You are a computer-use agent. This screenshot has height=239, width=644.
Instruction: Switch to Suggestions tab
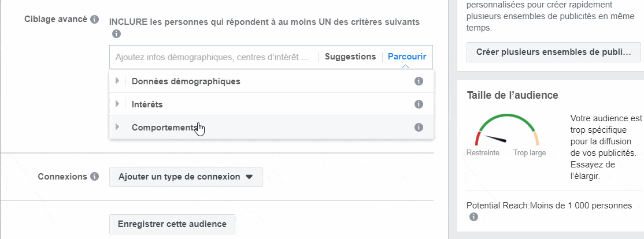(350, 57)
